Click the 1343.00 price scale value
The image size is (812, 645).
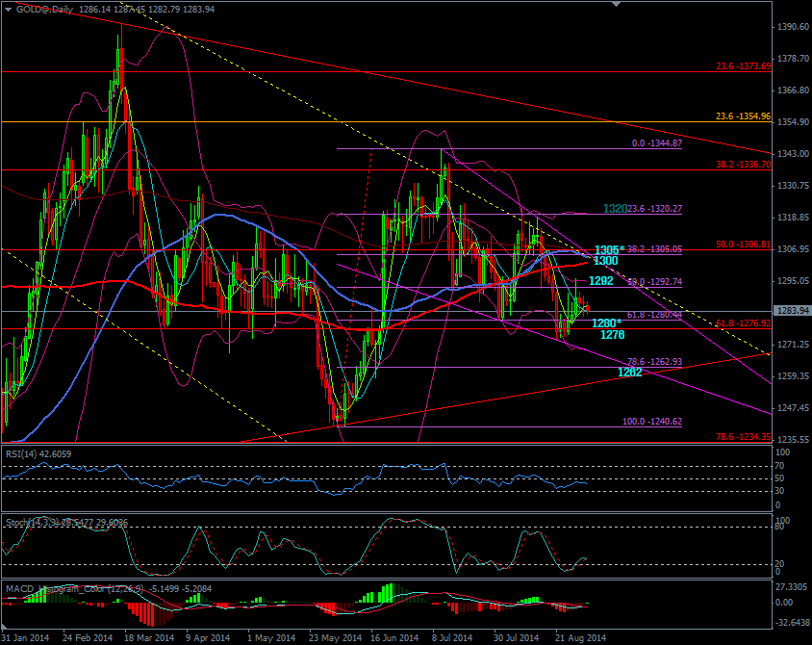tap(793, 154)
